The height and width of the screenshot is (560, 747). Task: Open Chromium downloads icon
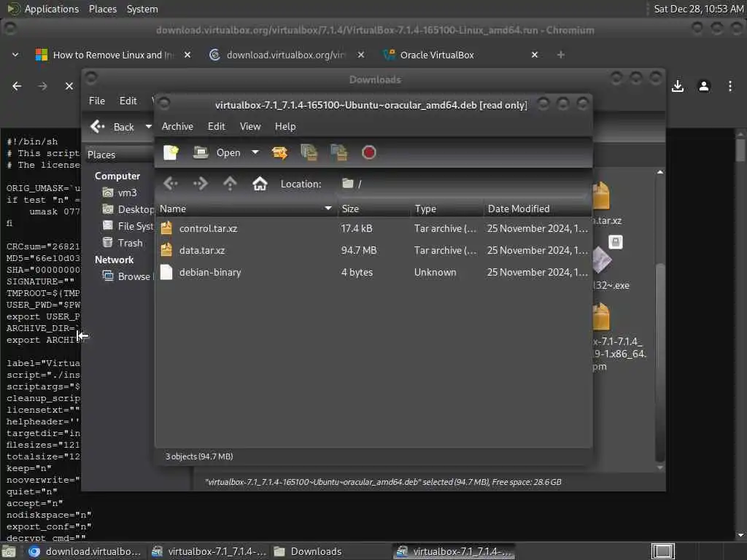point(678,86)
